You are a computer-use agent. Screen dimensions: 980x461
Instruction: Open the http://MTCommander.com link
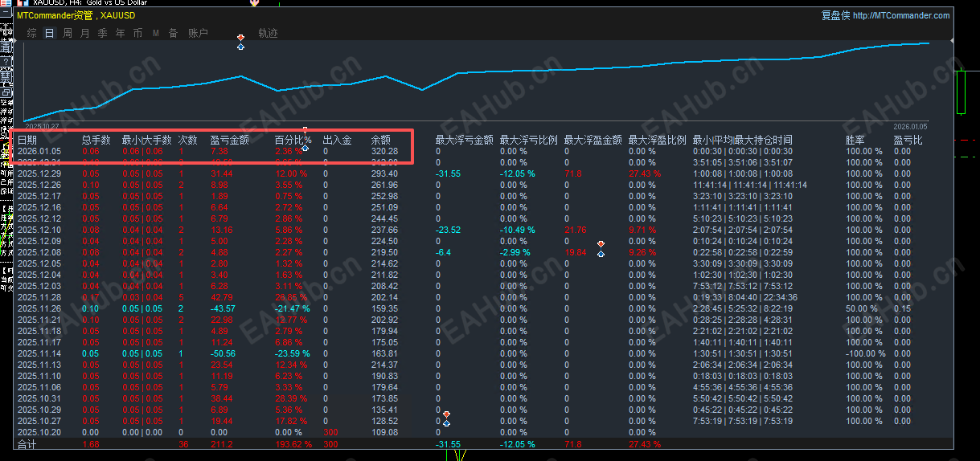tap(901, 15)
